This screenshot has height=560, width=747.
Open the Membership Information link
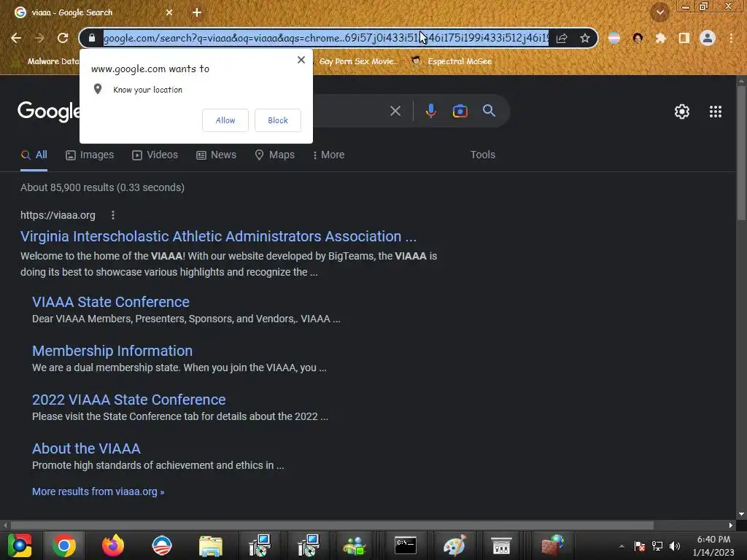tap(112, 351)
